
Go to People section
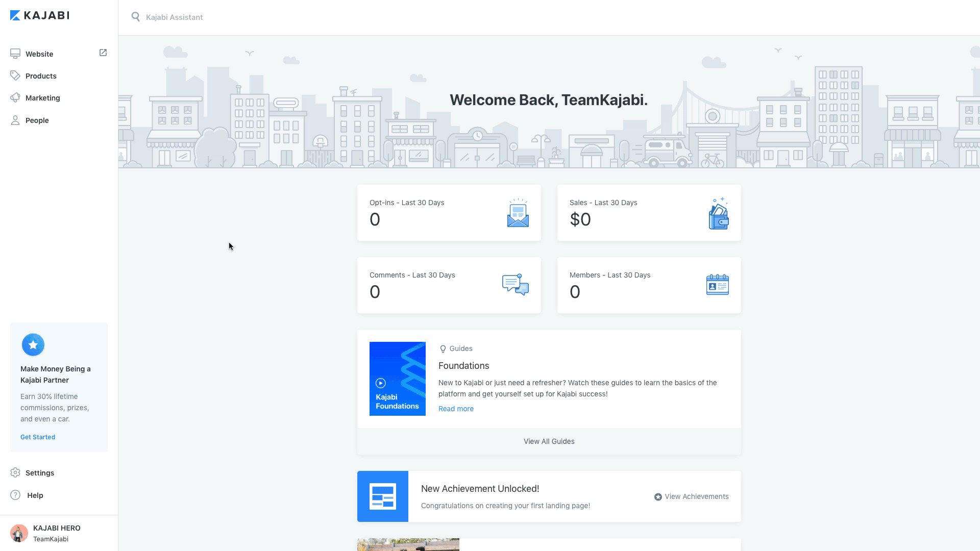(37, 120)
